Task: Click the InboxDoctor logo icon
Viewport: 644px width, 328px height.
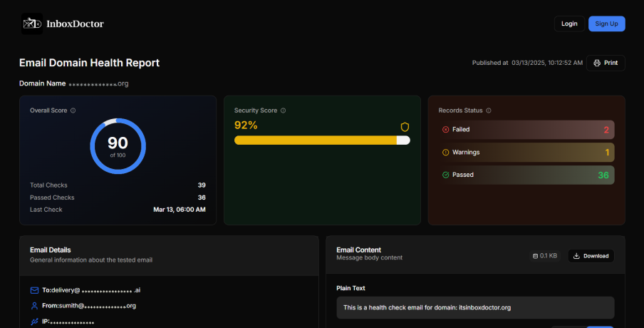Action: 31,24
